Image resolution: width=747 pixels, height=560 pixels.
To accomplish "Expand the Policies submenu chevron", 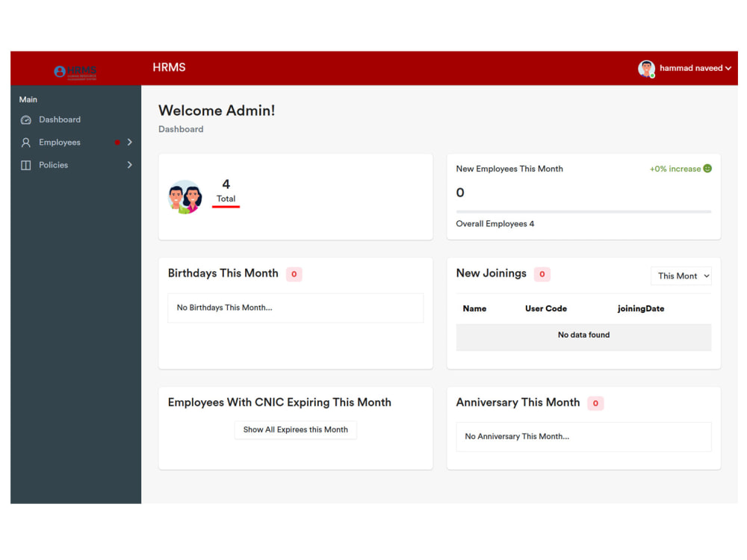I will 129,165.
